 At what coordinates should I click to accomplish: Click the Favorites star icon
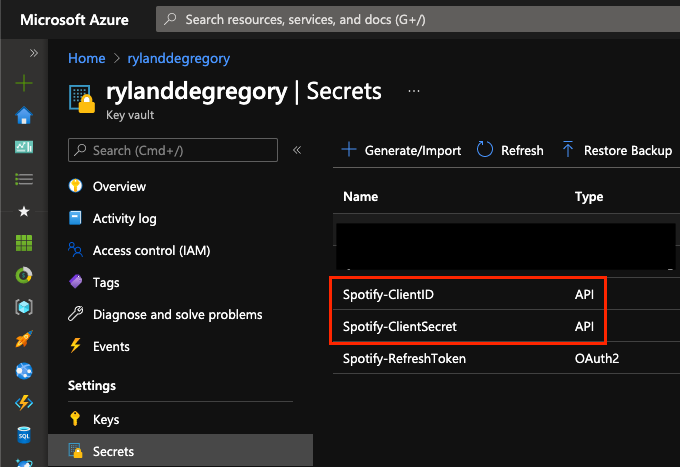tap(24, 211)
